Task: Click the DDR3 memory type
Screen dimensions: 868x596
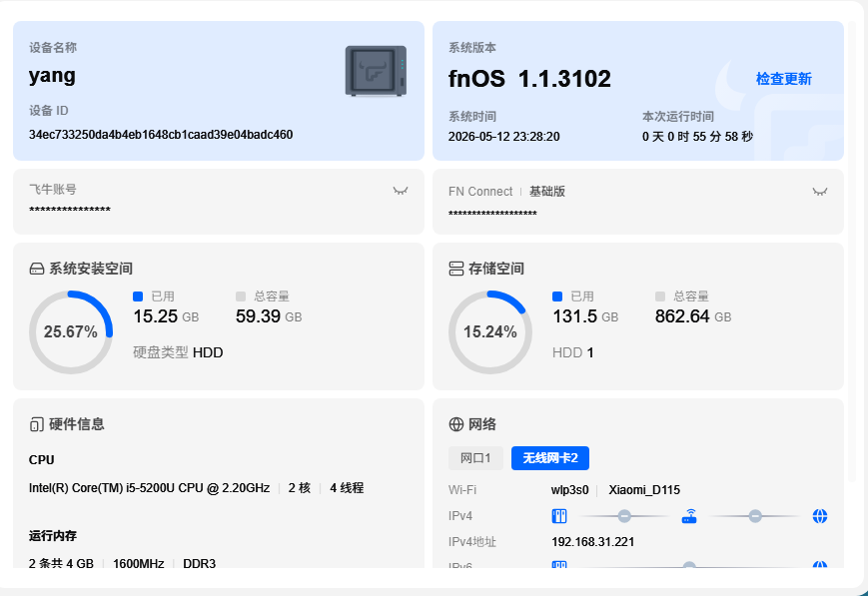Action: (x=200, y=563)
